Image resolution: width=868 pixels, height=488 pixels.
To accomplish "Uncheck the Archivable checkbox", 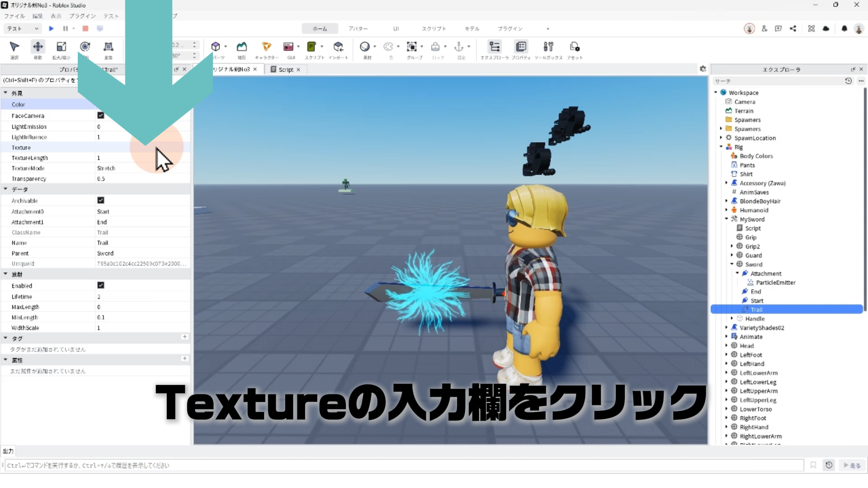I will pos(101,200).
